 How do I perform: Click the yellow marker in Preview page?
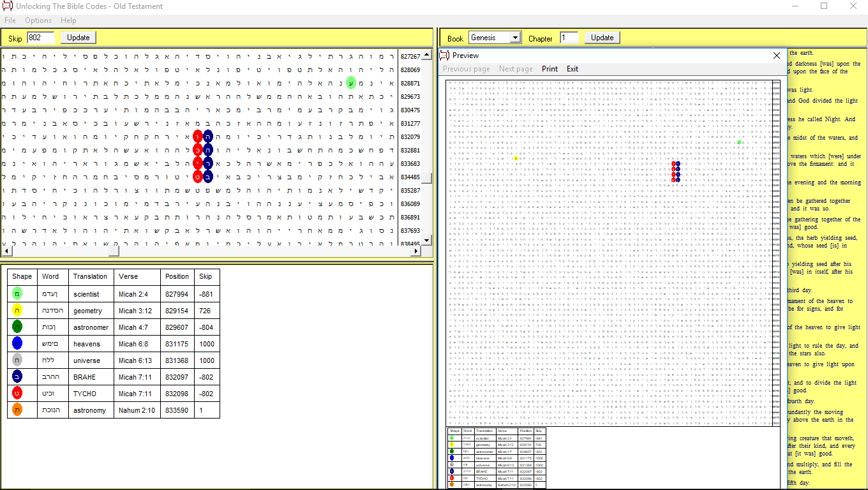click(516, 158)
